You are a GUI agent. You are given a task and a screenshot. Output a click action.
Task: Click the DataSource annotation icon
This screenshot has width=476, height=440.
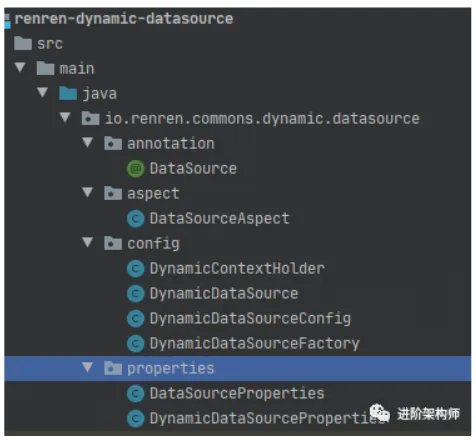coord(136,169)
